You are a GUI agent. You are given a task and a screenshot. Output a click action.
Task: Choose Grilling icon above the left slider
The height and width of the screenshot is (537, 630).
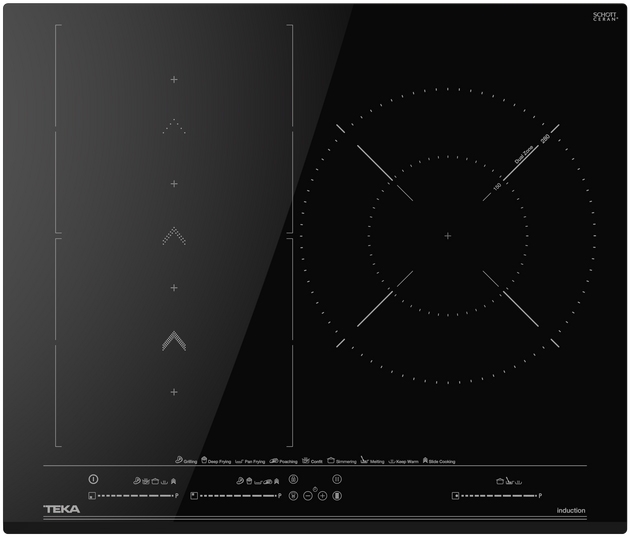pyautogui.click(x=137, y=481)
